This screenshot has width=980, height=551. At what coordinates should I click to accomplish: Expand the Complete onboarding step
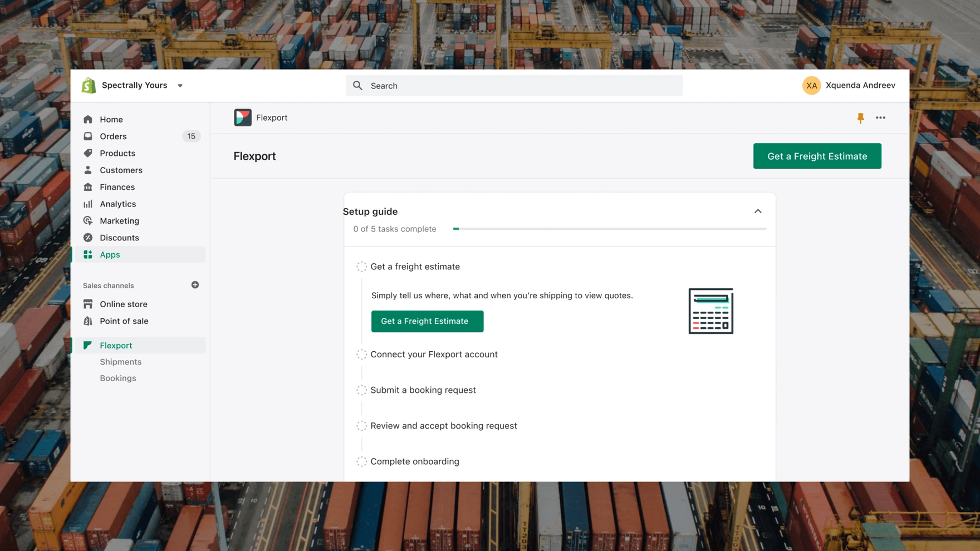click(415, 461)
